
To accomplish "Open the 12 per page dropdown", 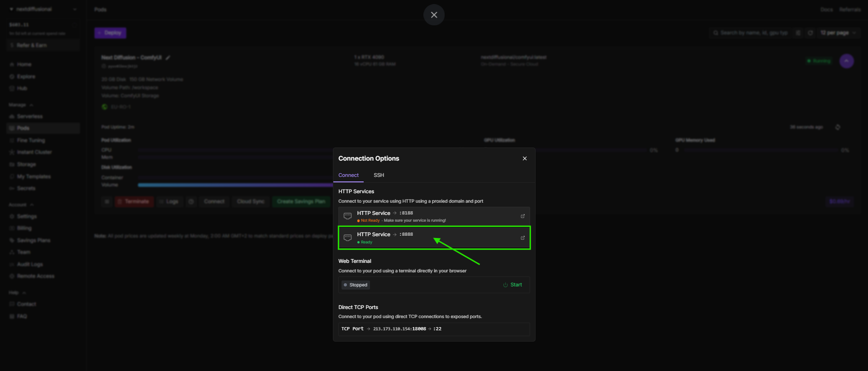I will tap(838, 33).
